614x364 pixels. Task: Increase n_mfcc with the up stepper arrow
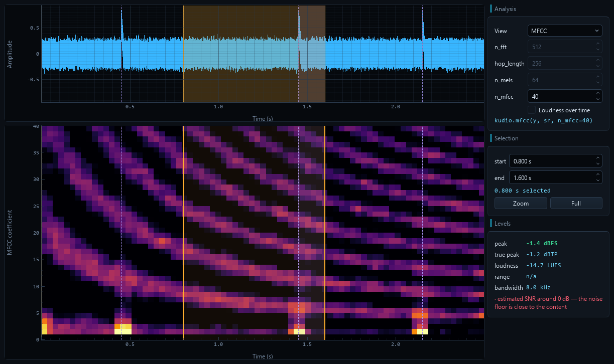pos(597,93)
